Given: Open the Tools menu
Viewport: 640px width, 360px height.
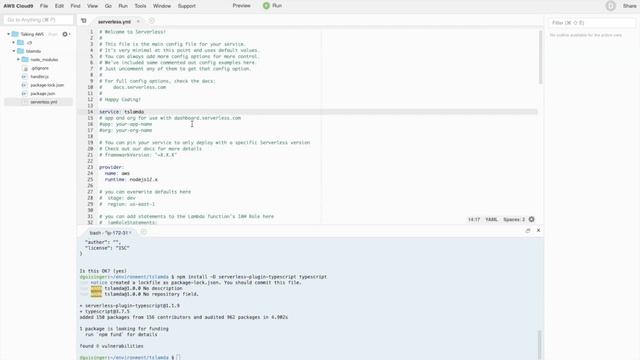Looking at the screenshot, I should coord(140,6).
